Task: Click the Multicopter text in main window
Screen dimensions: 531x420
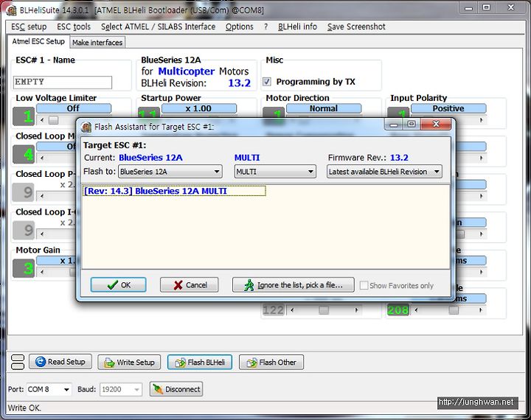Action: point(187,71)
